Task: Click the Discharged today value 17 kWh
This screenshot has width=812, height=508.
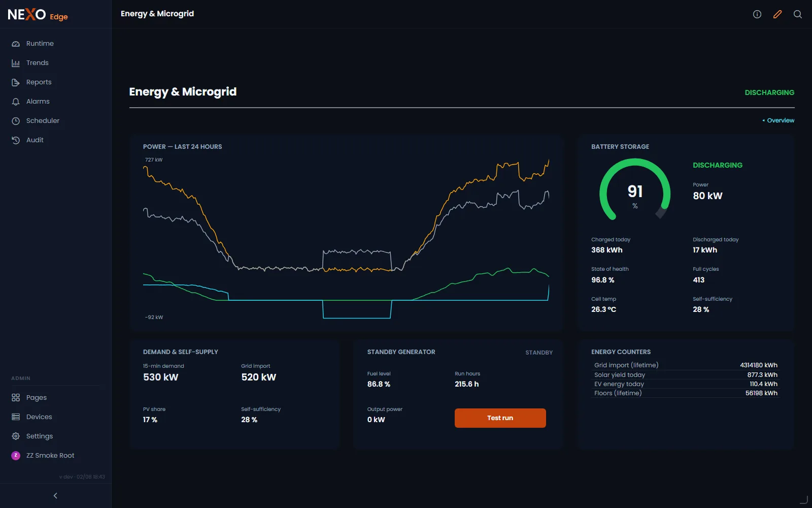Action: (x=705, y=250)
